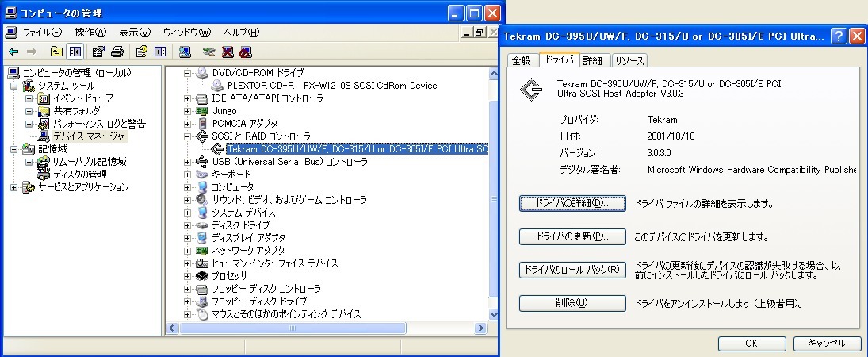
Task: Click the device list scroll-down arrow
Action: click(494, 314)
